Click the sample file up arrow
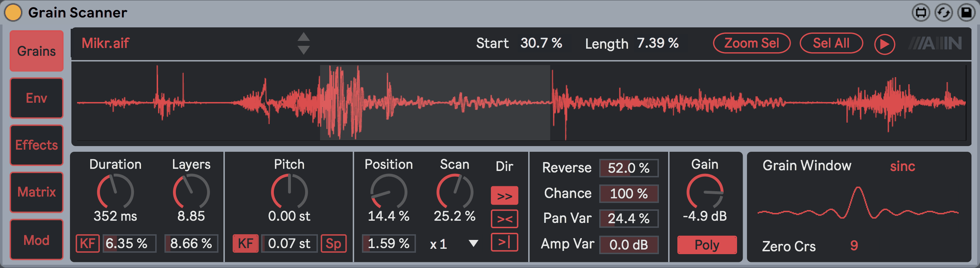The height and width of the screenshot is (268, 980). tap(303, 37)
